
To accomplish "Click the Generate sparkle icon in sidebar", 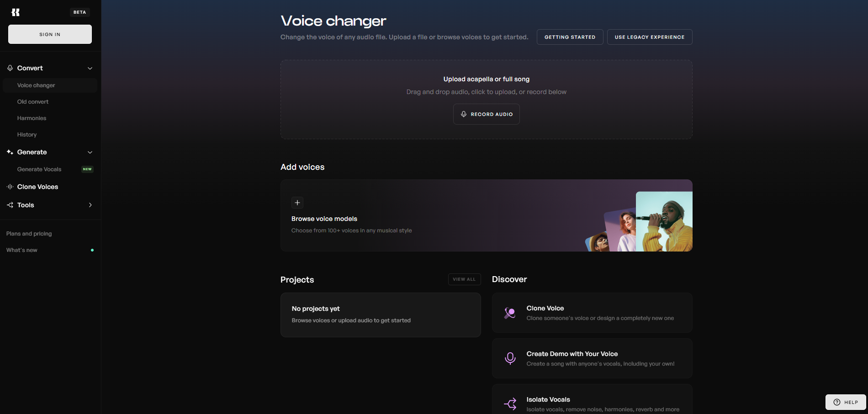I will [x=10, y=152].
